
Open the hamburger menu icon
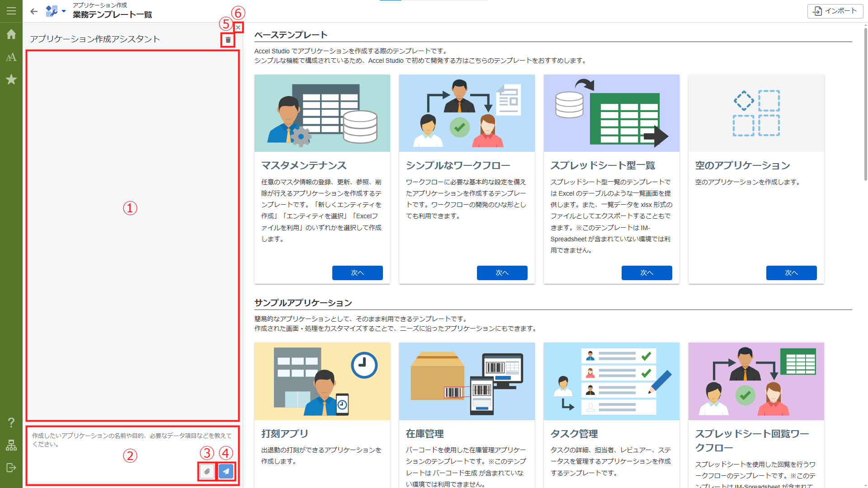11,11
